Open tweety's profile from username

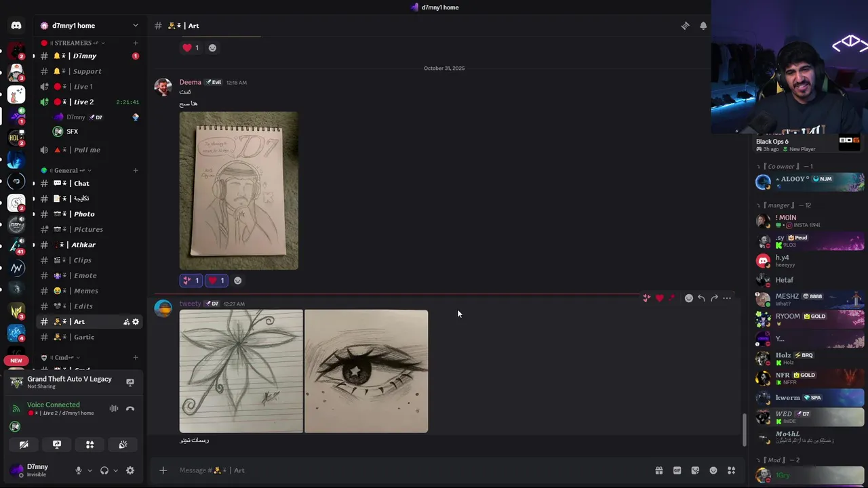click(x=190, y=304)
